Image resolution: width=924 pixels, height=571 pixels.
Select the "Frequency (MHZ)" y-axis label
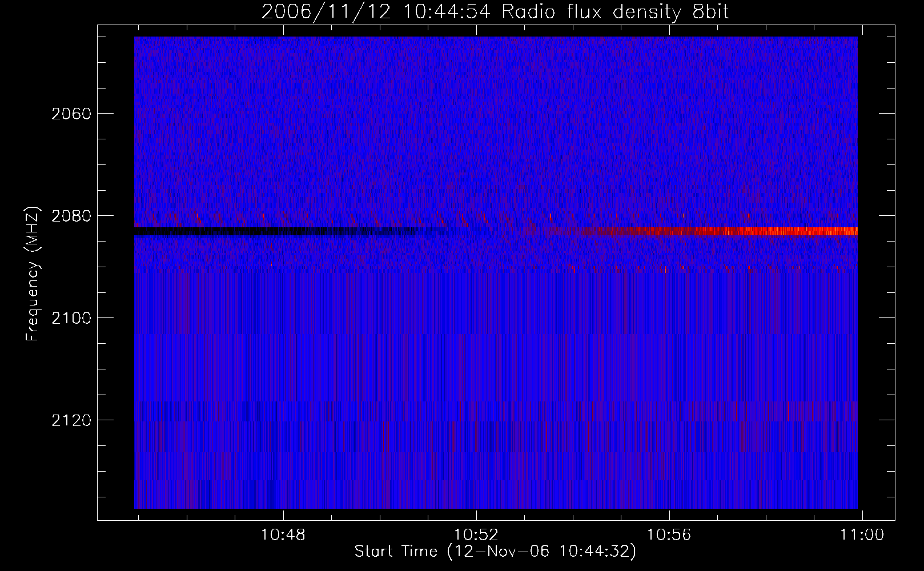(33, 274)
